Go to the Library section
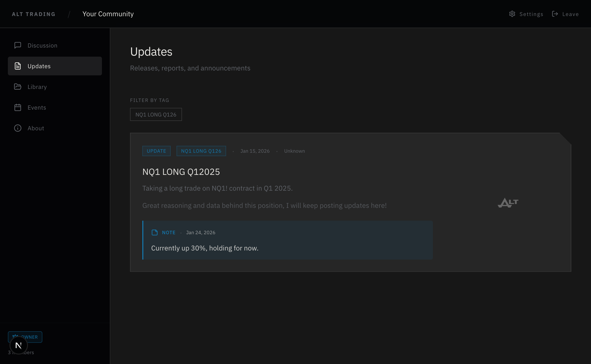This screenshot has width=591, height=364. click(37, 87)
